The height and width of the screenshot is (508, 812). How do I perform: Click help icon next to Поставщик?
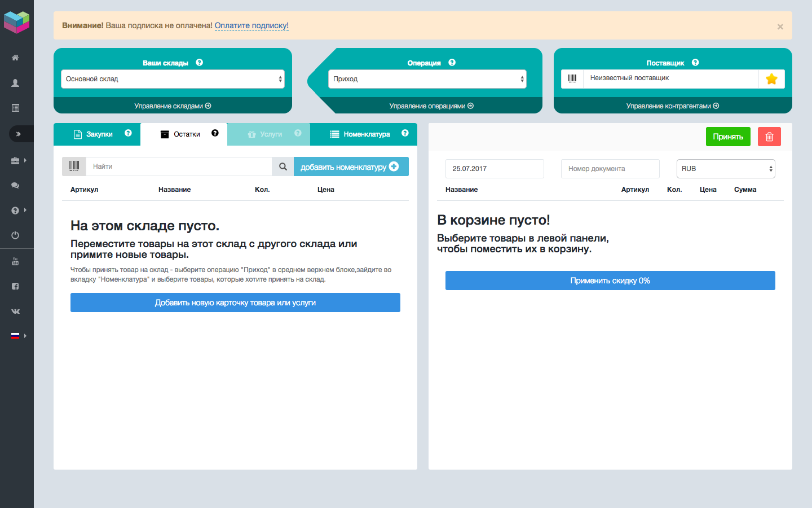[695, 63]
